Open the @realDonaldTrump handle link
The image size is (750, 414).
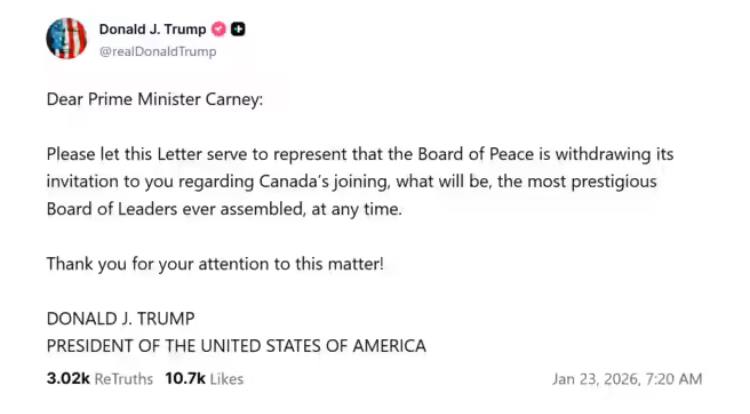[157, 51]
